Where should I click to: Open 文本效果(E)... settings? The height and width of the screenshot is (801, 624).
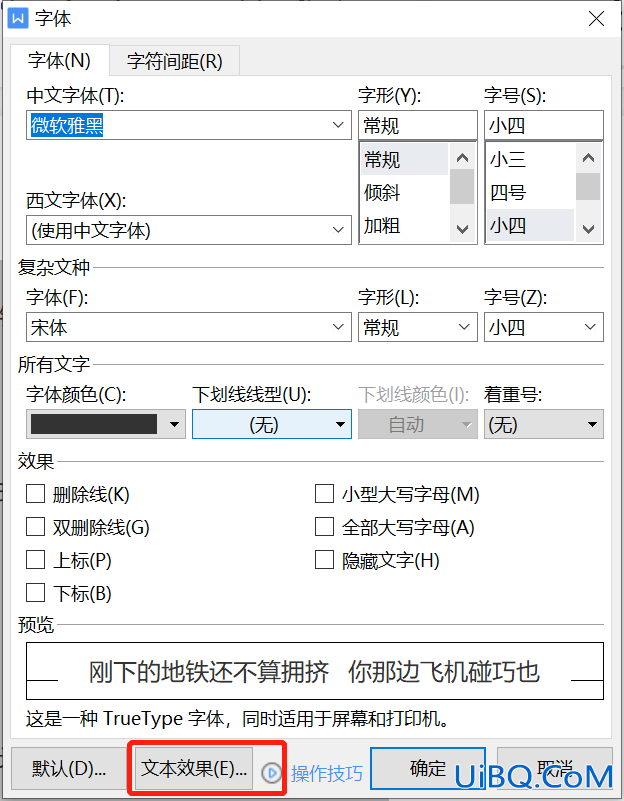point(194,769)
